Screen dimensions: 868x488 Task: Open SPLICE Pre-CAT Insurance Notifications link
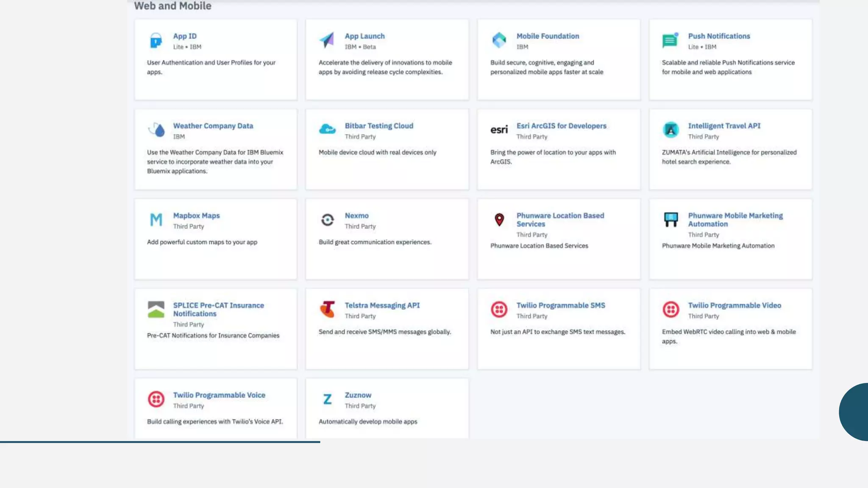218,309
